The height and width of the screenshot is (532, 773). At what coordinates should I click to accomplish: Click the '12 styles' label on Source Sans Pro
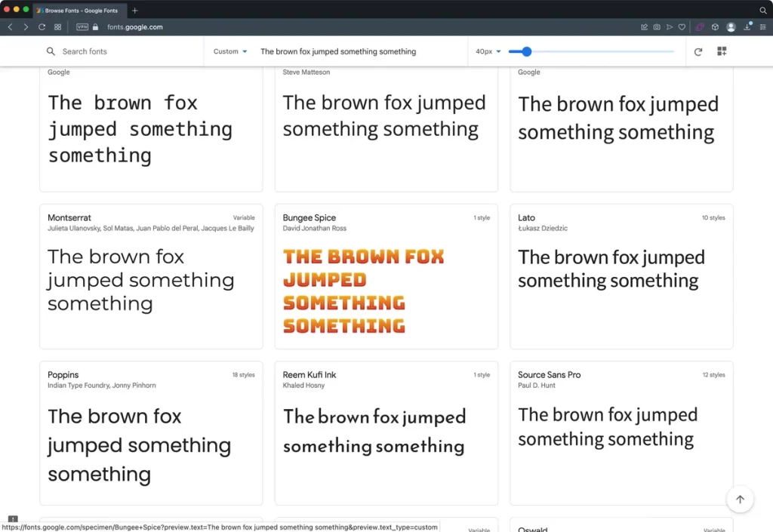click(x=713, y=375)
